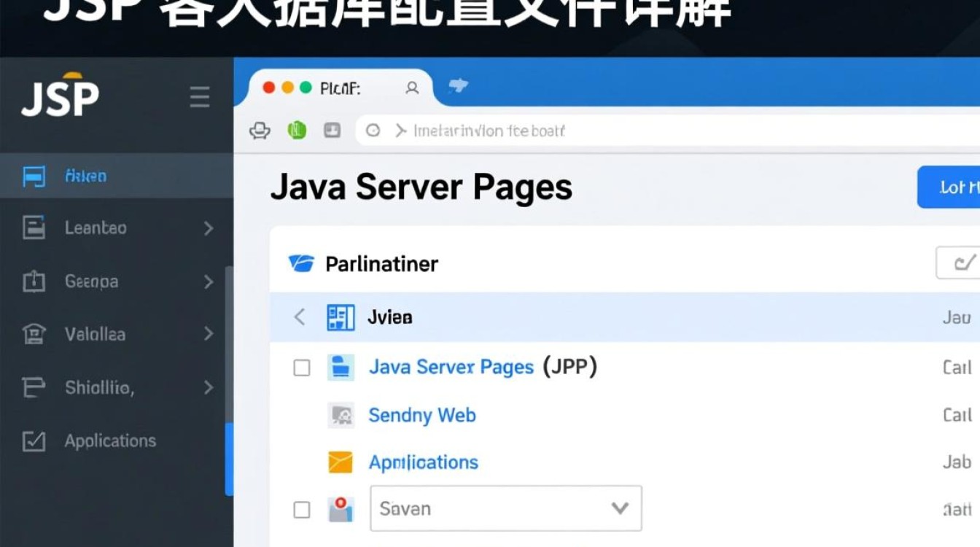Expand the Shiollio sidebar section
Screen dimensions: 980x547
coord(209,387)
